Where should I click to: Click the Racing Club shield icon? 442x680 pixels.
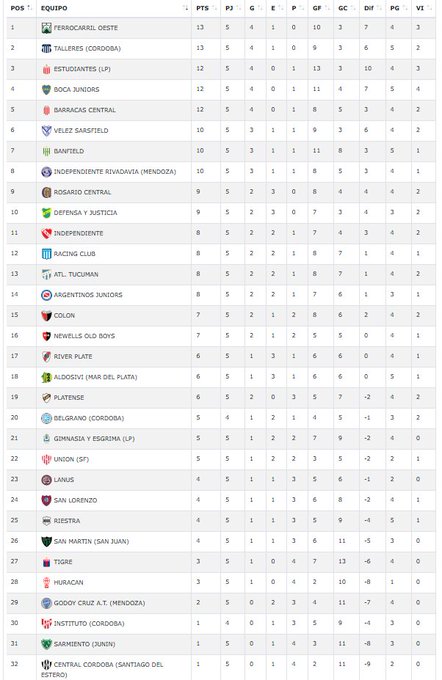[x=46, y=254]
